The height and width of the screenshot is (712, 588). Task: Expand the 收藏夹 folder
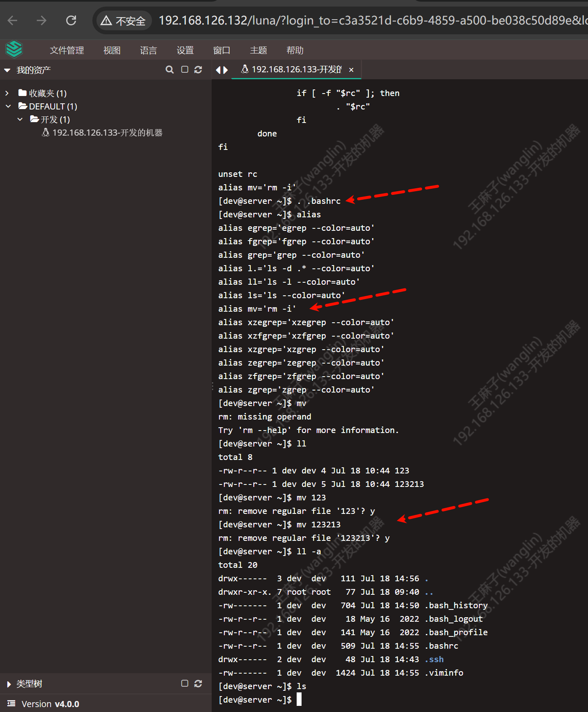click(7, 94)
